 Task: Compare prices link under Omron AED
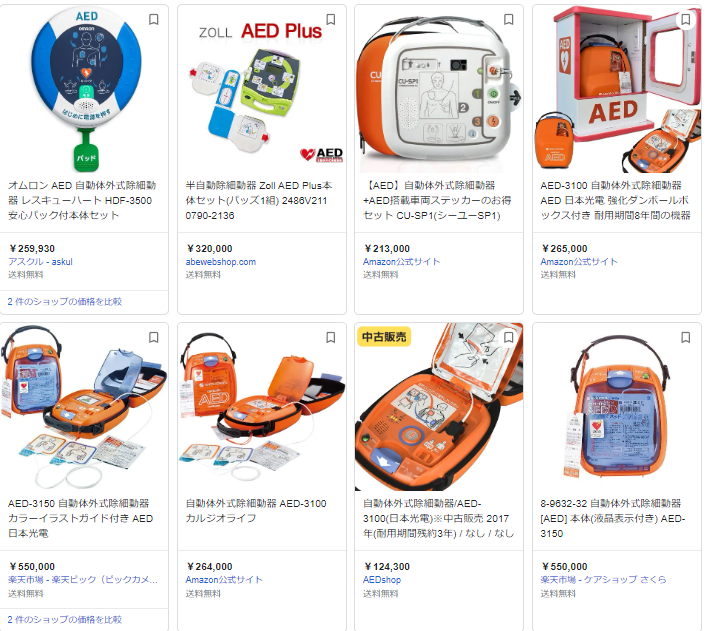pos(64,301)
